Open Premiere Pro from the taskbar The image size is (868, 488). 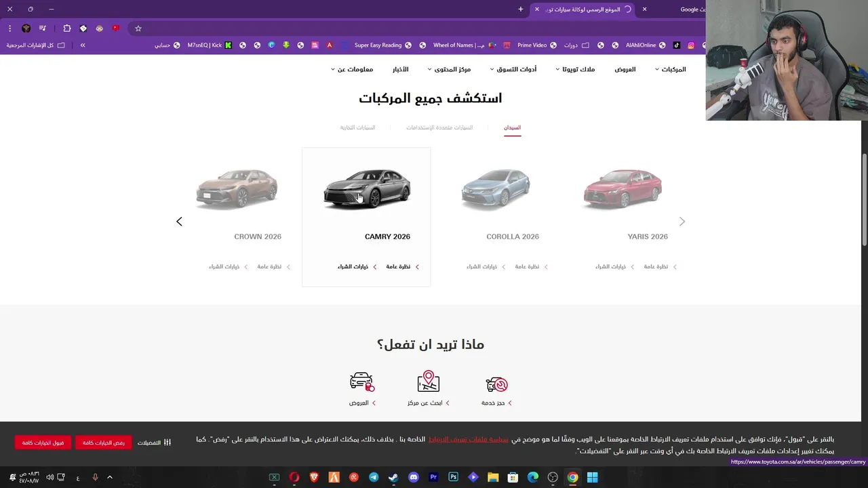[x=433, y=477]
